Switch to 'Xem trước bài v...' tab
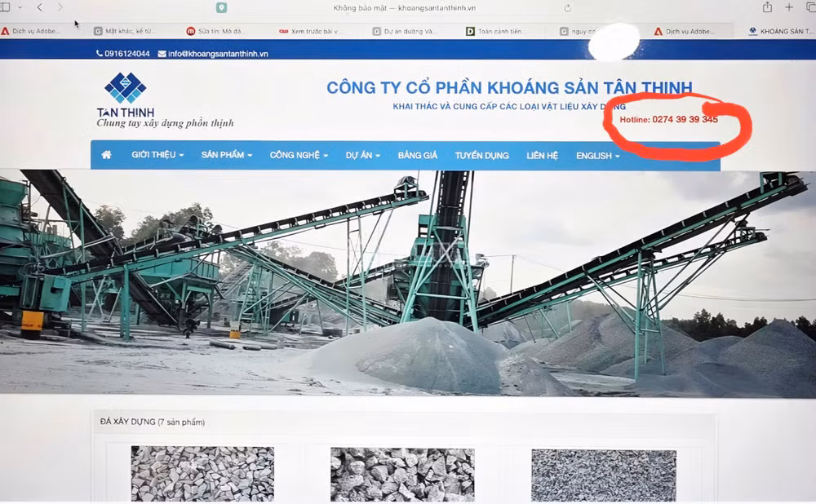816x504 pixels. tap(311, 31)
